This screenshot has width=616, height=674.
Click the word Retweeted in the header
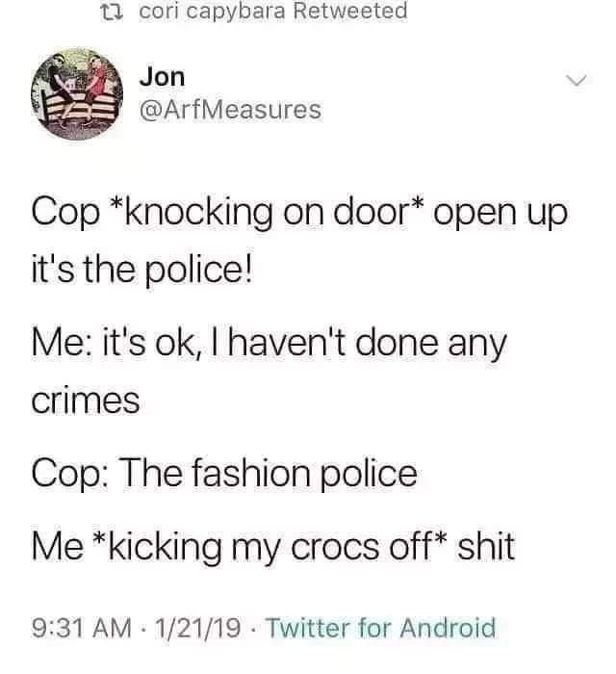point(350,11)
